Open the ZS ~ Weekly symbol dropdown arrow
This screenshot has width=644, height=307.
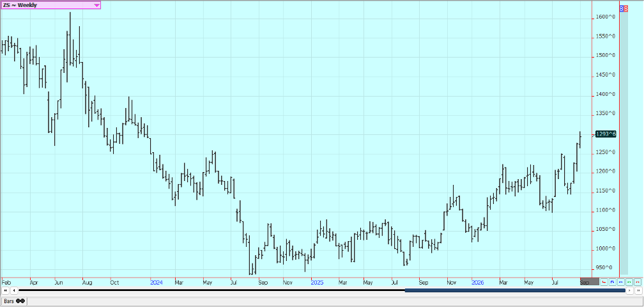tap(96, 5)
